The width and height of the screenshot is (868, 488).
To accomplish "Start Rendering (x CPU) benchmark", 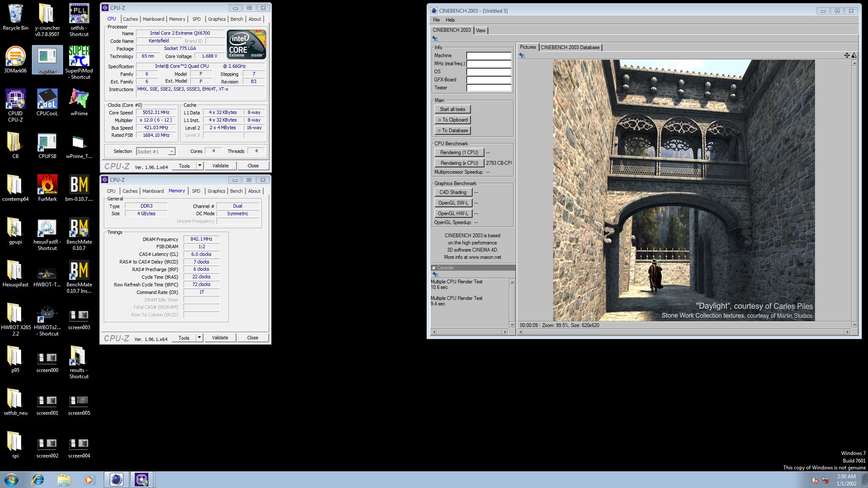I will coord(459,163).
